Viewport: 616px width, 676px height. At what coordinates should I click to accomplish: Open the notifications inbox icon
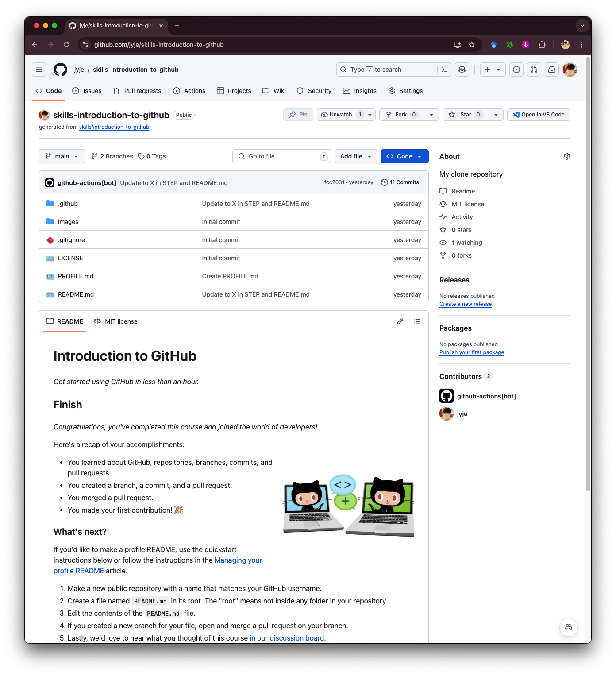(552, 70)
